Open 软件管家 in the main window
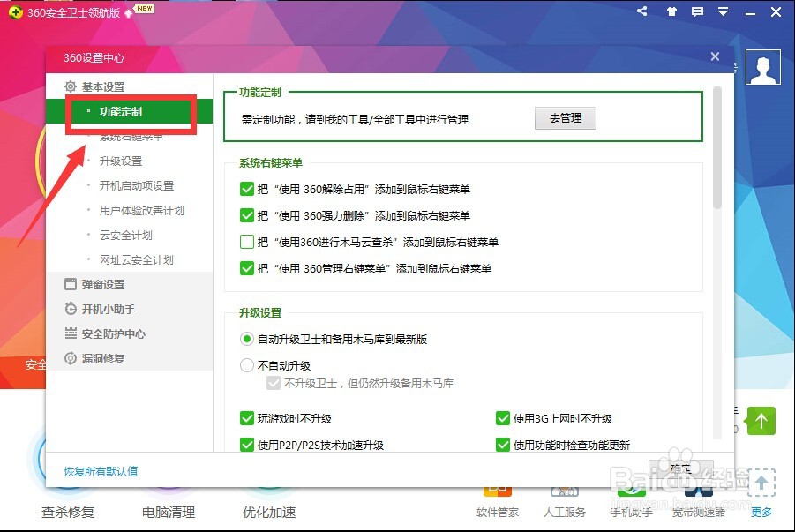The image size is (795, 532). (498, 513)
